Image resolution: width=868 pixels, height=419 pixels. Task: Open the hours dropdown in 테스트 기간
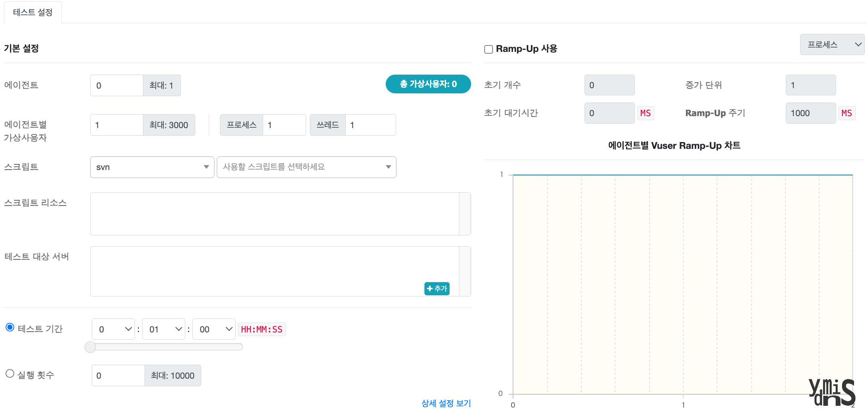click(113, 329)
